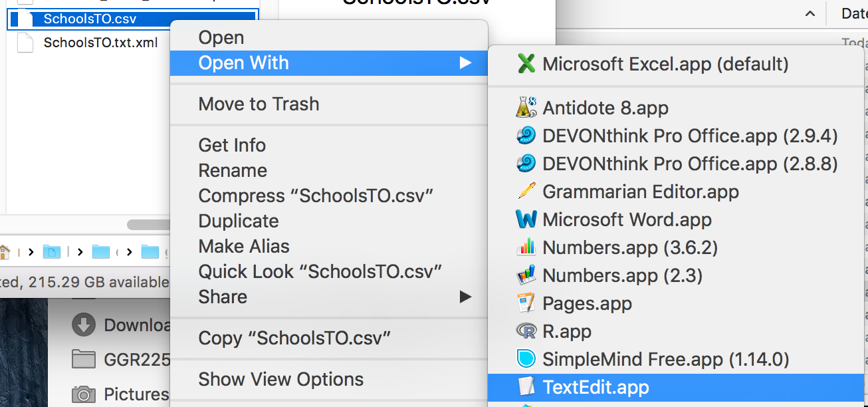Click the horizontal scrollbar in the Finder list
Image resolution: width=868 pixels, height=407 pixels.
tap(149, 225)
